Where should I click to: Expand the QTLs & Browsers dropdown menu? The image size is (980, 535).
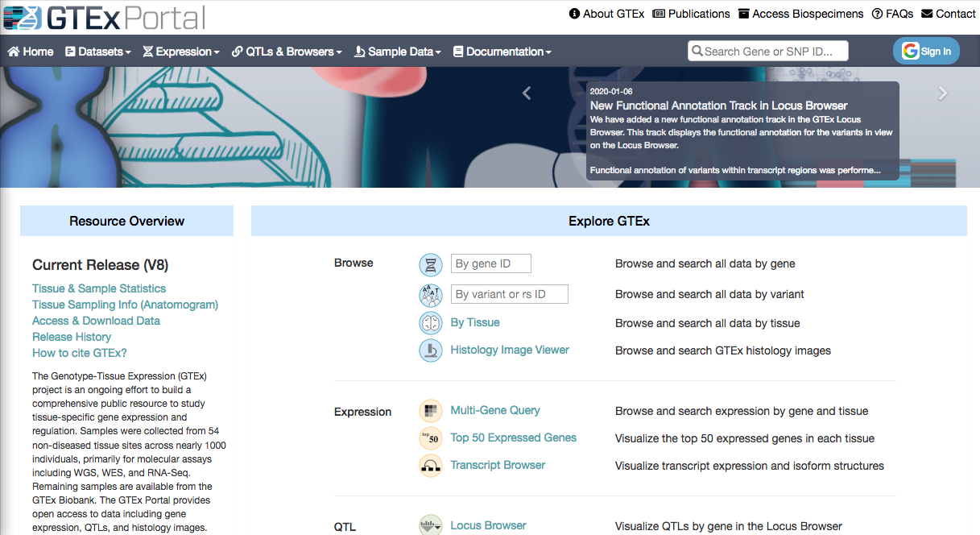[x=287, y=52]
